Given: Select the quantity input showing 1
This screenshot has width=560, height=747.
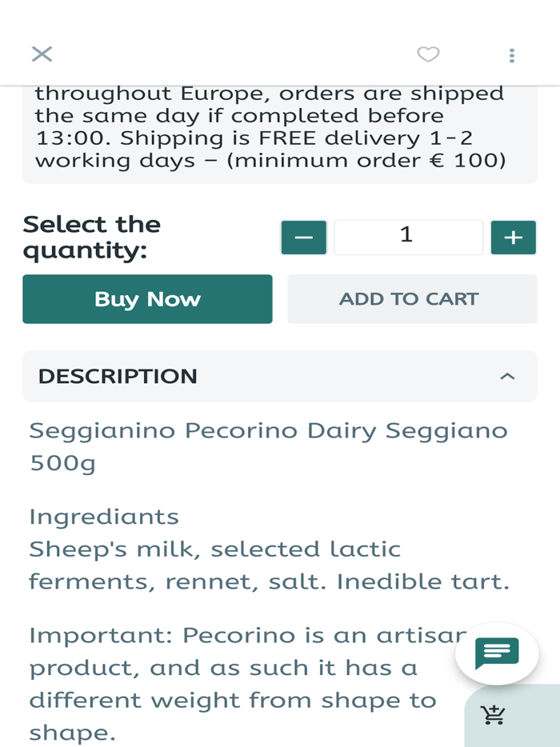Looking at the screenshot, I should point(408,237).
